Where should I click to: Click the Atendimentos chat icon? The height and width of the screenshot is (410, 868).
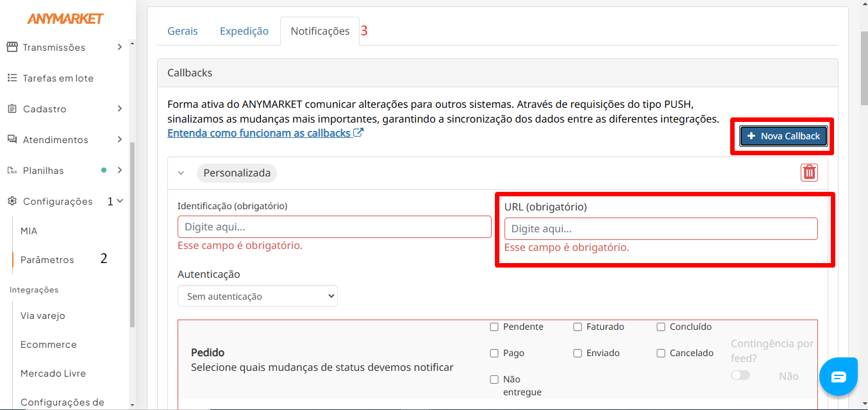12,139
